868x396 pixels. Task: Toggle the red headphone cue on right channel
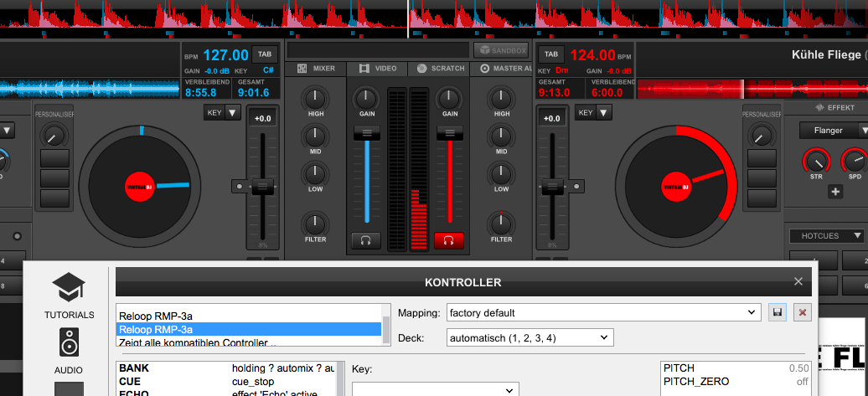(x=449, y=240)
